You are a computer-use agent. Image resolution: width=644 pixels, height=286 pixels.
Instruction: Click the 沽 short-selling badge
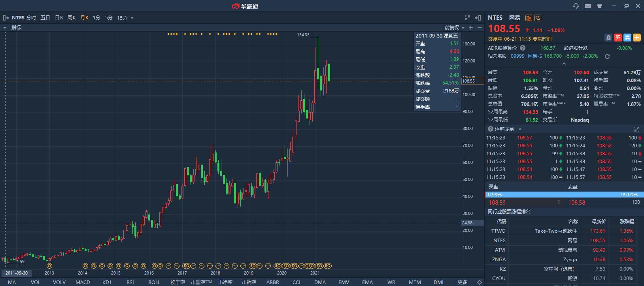click(x=538, y=18)
